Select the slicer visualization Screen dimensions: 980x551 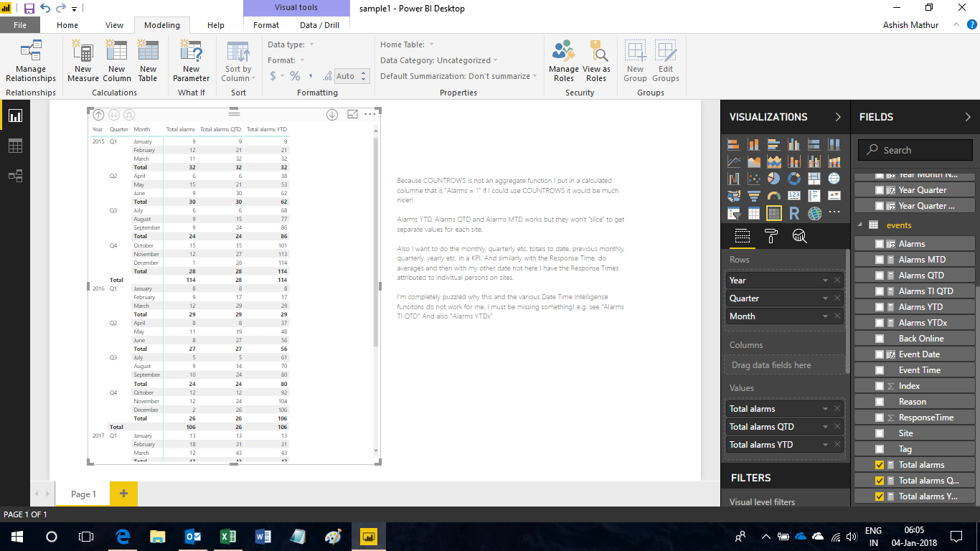(x=734, y=213)
